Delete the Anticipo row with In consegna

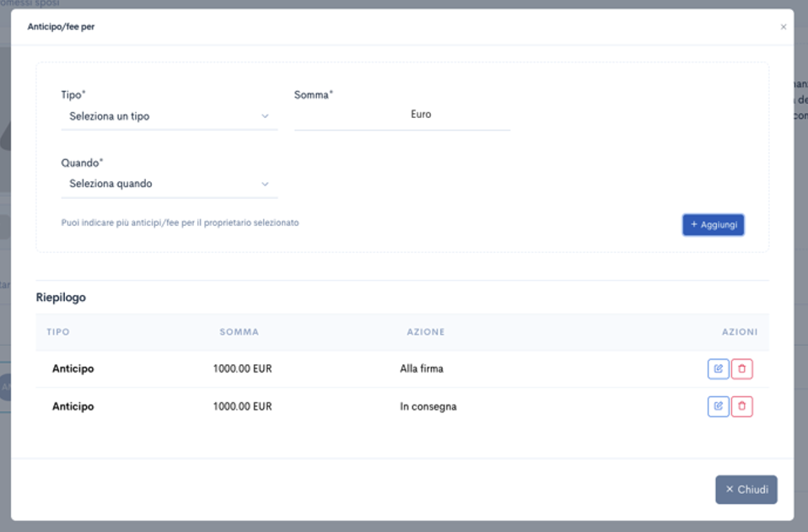741,406
